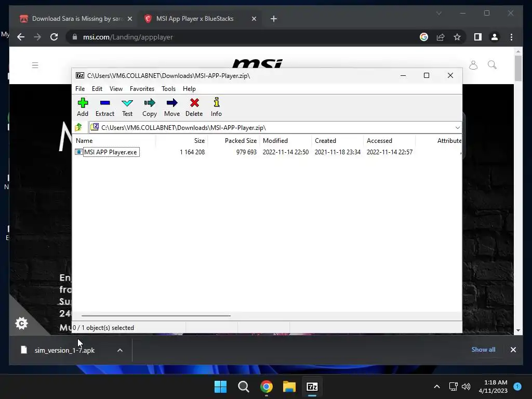Click the Chrome address bar URL
Image resolution: width=532 pixels, height=399 pixels.
(128, 37)
